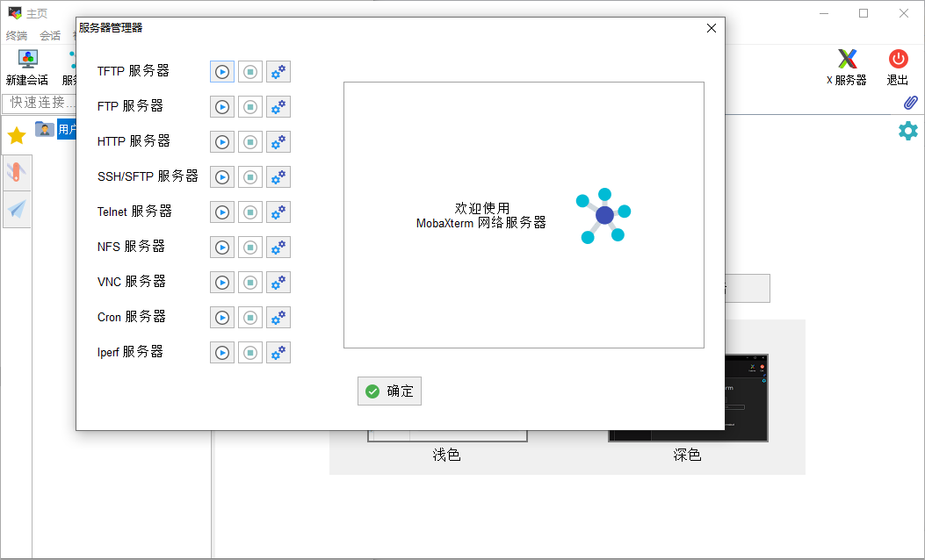Image resolution: width=925 pixels, height=560 pixels.
Task: Open Telnet server settings gear
Action: pyautogui.click(x=278, y=212)
